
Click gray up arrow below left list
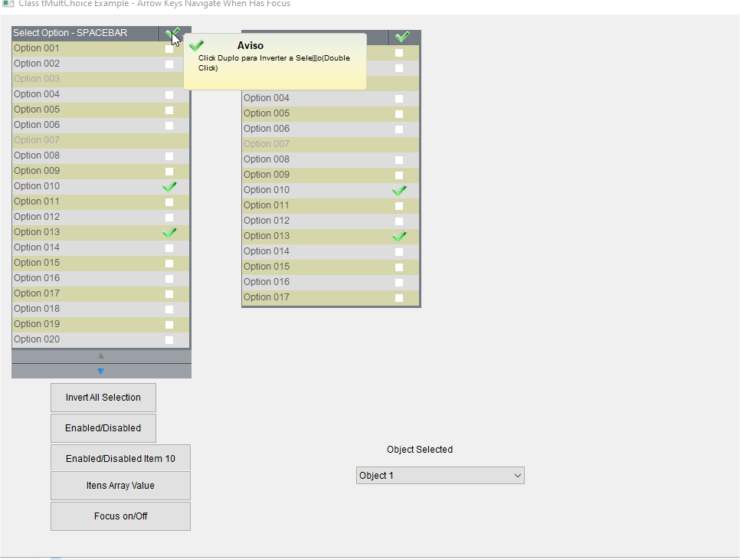click(x=100, y=355)
